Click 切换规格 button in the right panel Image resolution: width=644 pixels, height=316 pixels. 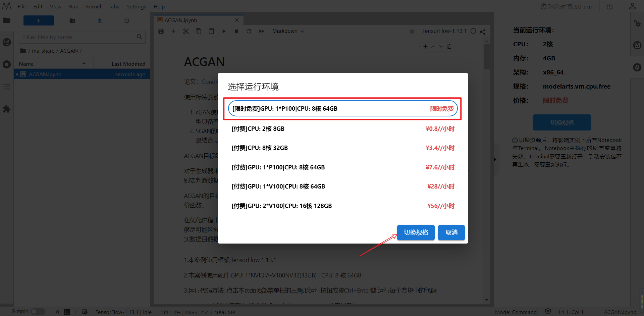tap(562, 122)
